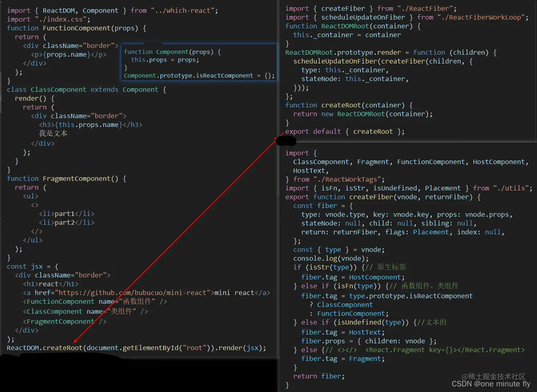The height and width of the screenshot is (392, 537).
Task: Click the "export default { createRoot };" line
Action: [x=345, y=131]
